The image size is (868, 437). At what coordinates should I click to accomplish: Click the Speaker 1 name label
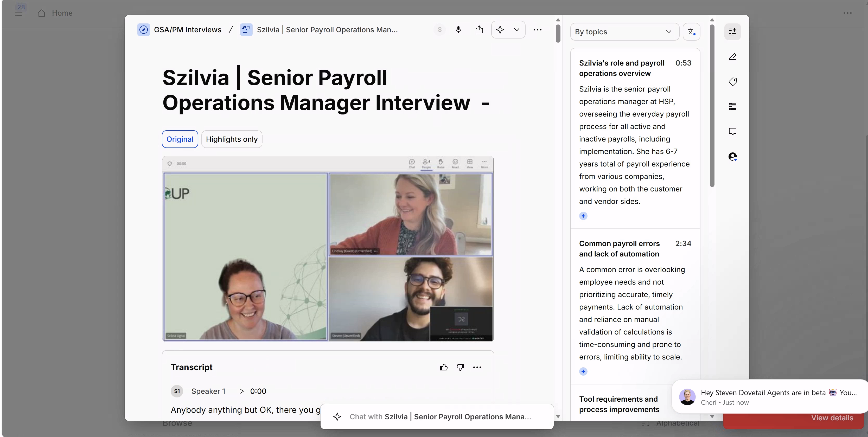(208, 391)
